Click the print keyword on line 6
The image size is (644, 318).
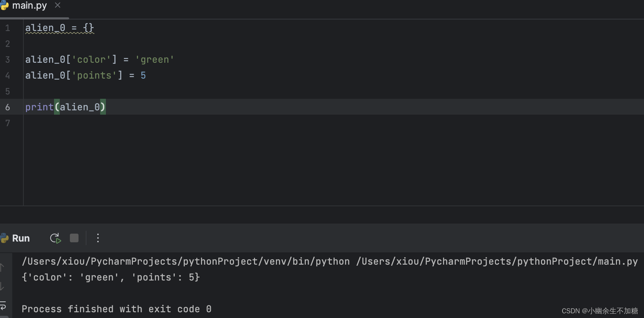click(39, 107)
